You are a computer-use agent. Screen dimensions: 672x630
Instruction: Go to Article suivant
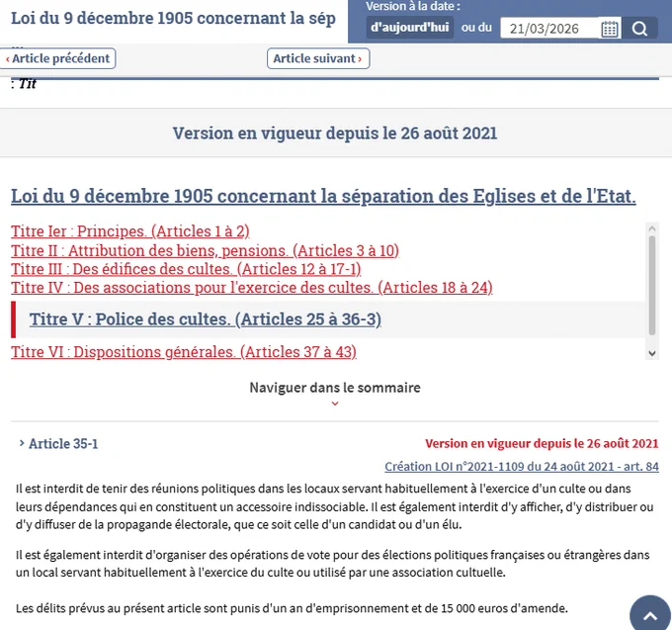(x=318, y=58)
